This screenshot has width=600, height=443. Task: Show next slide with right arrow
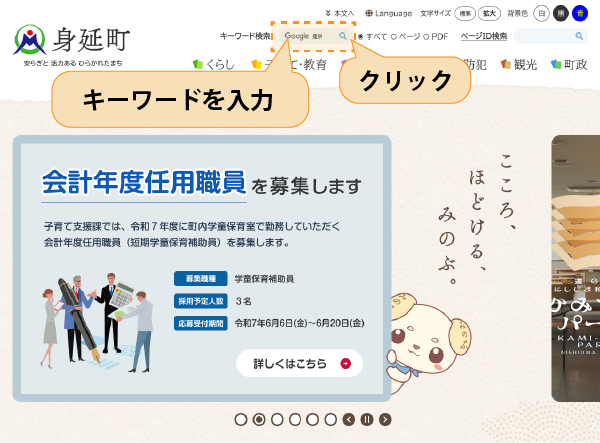[x=385, y=420]
